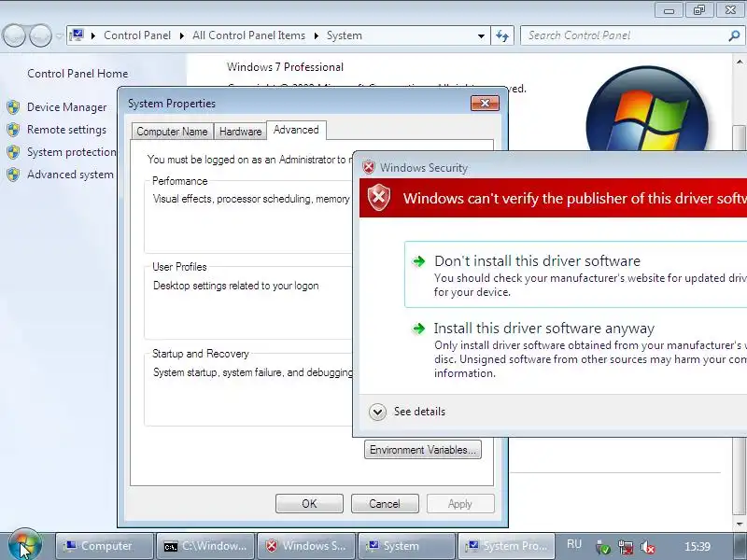Click the red warning shield in banner

tap(379, 198)
